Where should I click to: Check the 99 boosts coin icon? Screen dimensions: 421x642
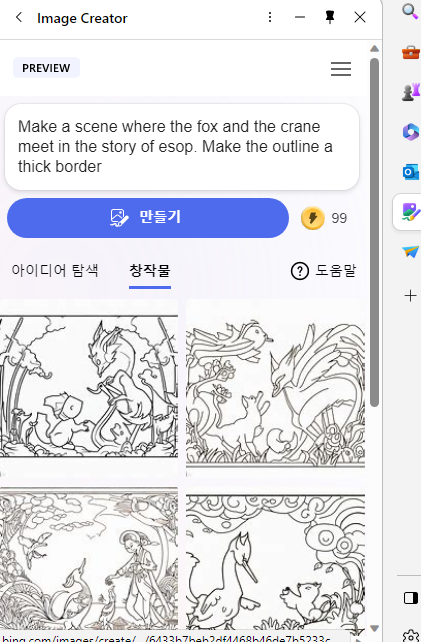point(312,218)
